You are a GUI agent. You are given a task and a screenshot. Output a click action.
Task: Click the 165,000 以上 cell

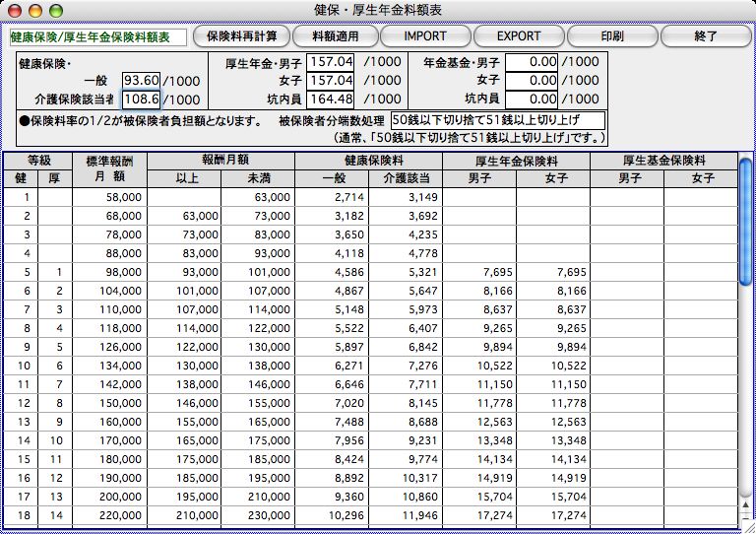[x=185, y=441]
